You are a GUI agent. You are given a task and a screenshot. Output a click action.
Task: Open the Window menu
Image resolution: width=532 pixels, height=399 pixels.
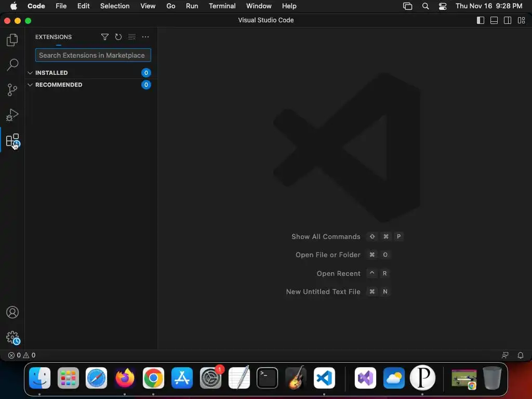tap(259, 6)
